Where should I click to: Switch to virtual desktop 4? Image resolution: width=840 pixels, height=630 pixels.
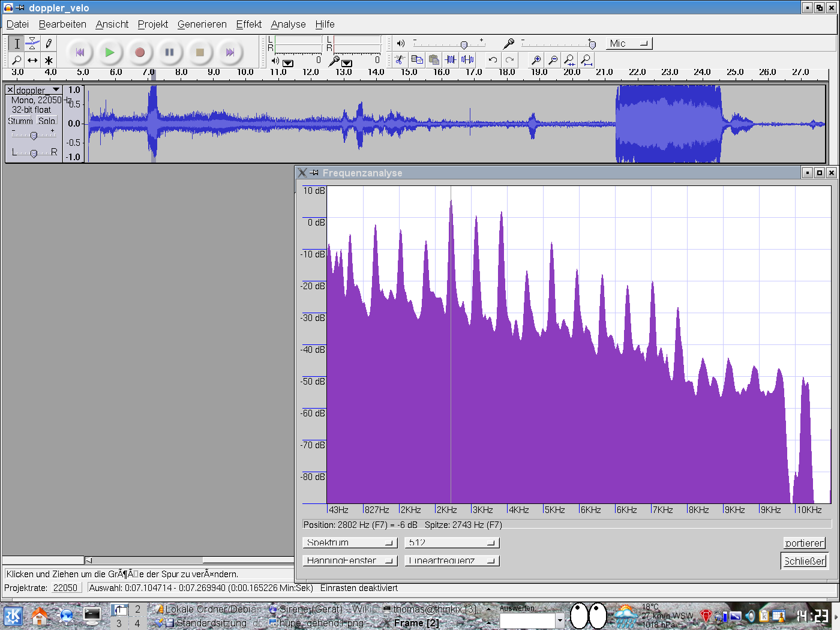point(137,623)
